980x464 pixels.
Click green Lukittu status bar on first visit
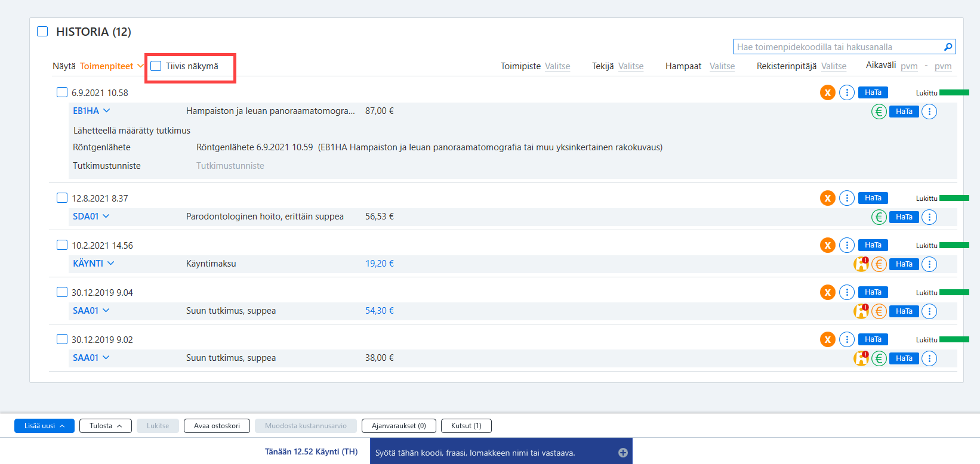pyautogui.click(x=954, y=92)
